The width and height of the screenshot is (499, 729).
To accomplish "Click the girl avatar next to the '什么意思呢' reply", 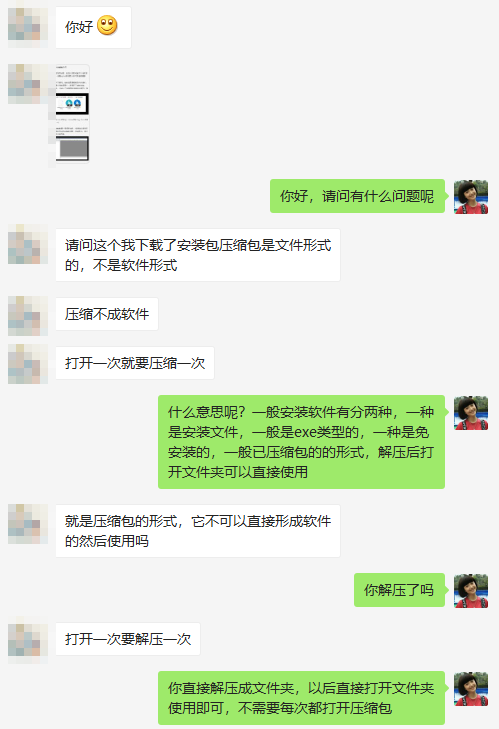I will click(471, 413).
